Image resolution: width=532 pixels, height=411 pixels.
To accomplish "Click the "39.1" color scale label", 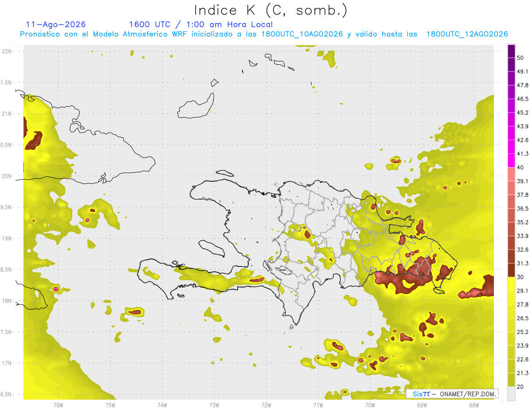I will pyautogui.click(x=523, y=181).
